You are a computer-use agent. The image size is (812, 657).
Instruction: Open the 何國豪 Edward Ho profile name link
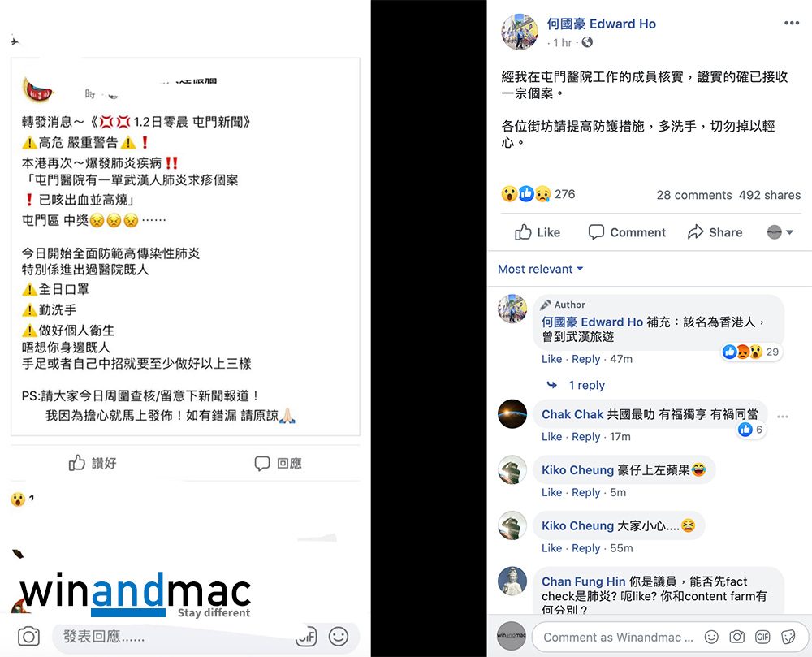[x=601, y=24]
